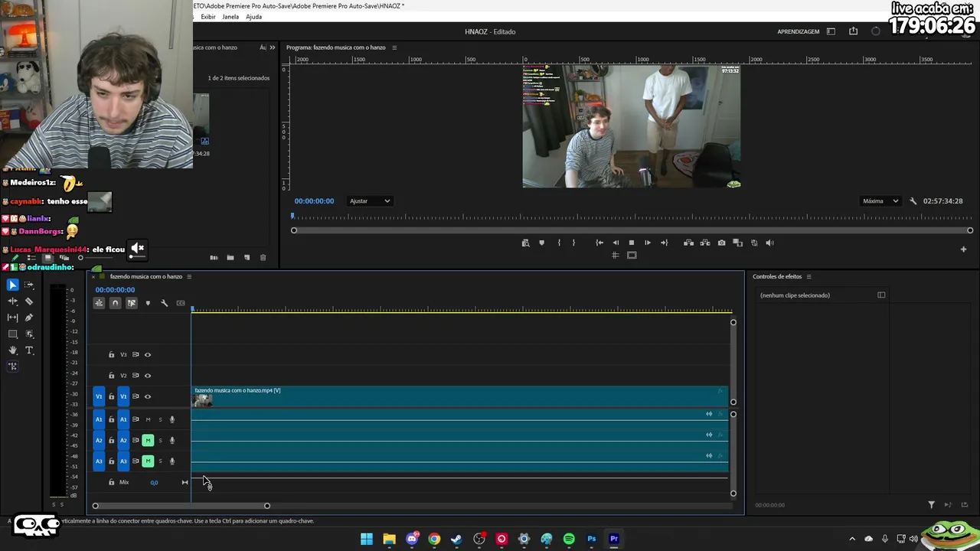Viewport: 980px width, 551px height.
Task: Click the Lift button
Action: (x=688, y=243)
